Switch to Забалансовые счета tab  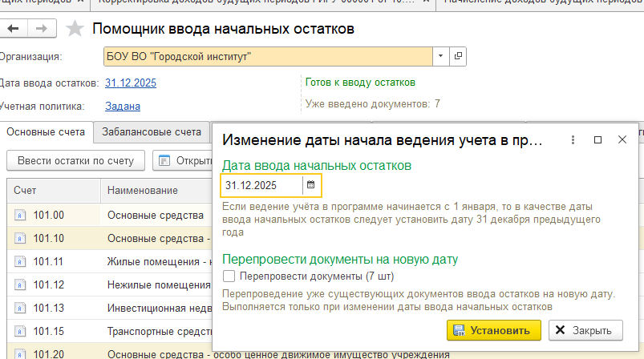tap(152, 132)
